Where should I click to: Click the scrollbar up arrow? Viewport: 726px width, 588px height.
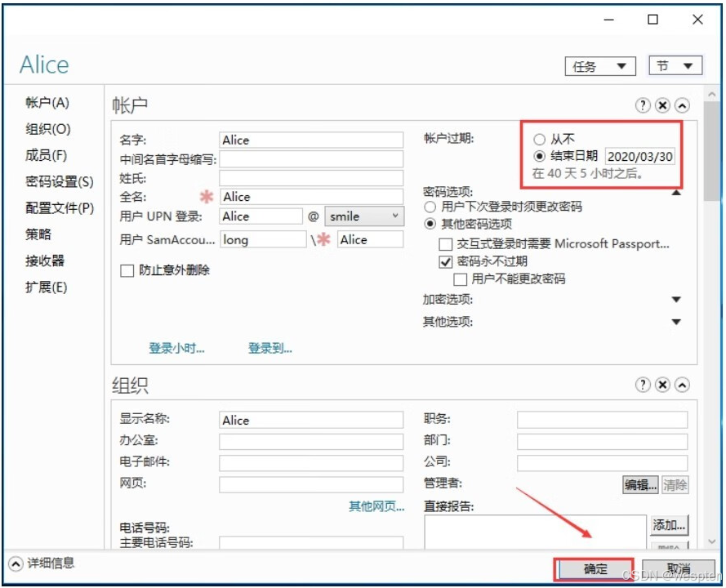[712, 94]
